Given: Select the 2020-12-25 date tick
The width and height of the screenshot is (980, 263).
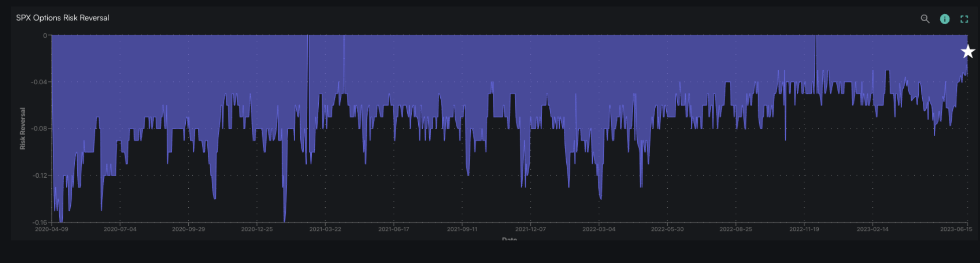Looking at the screenshot, I should [x=257, y=229].
